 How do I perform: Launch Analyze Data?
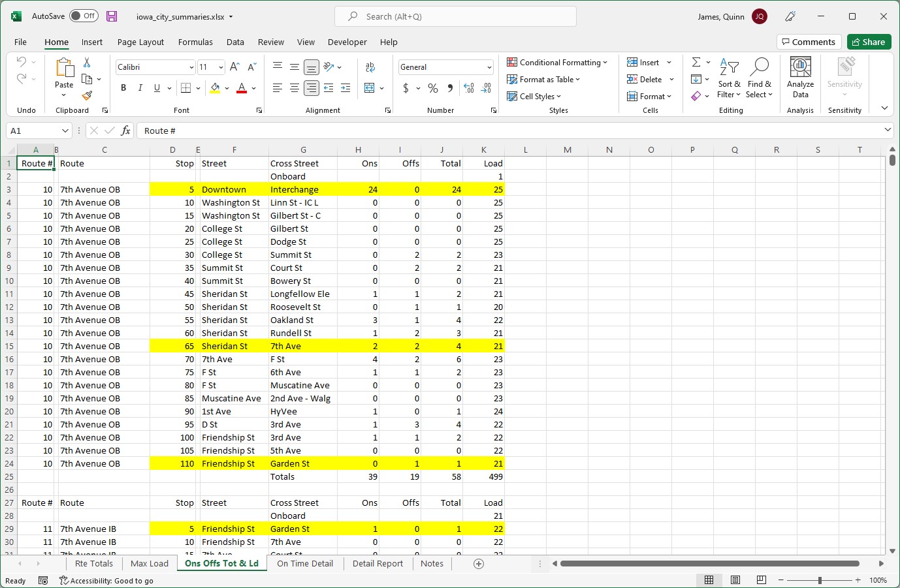[x=799, y=77]
